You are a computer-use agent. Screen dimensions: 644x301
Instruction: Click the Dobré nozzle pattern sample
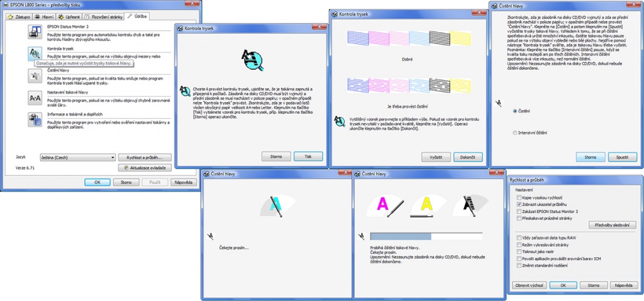pyautogui.click(x=409, y=38)
